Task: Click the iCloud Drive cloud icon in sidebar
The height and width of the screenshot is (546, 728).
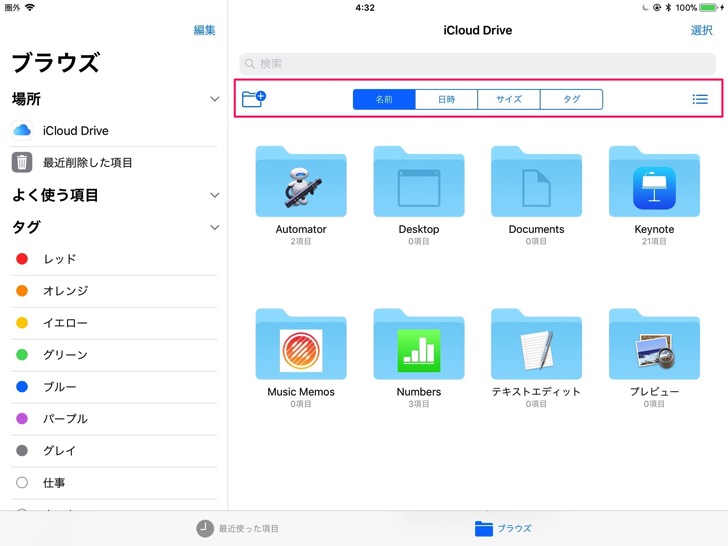Action: click(22, 130)
